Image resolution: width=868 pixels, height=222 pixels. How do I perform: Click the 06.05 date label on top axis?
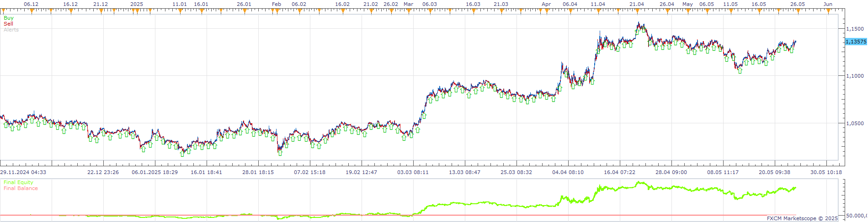point(707,4)
